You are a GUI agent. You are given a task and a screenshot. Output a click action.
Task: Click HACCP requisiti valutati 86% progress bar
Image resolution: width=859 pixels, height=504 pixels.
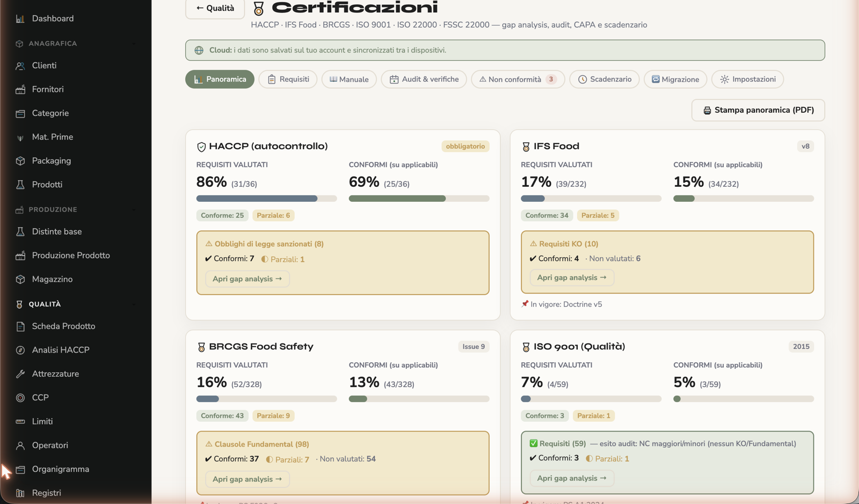pyautogui.click(x=266, y=199)
